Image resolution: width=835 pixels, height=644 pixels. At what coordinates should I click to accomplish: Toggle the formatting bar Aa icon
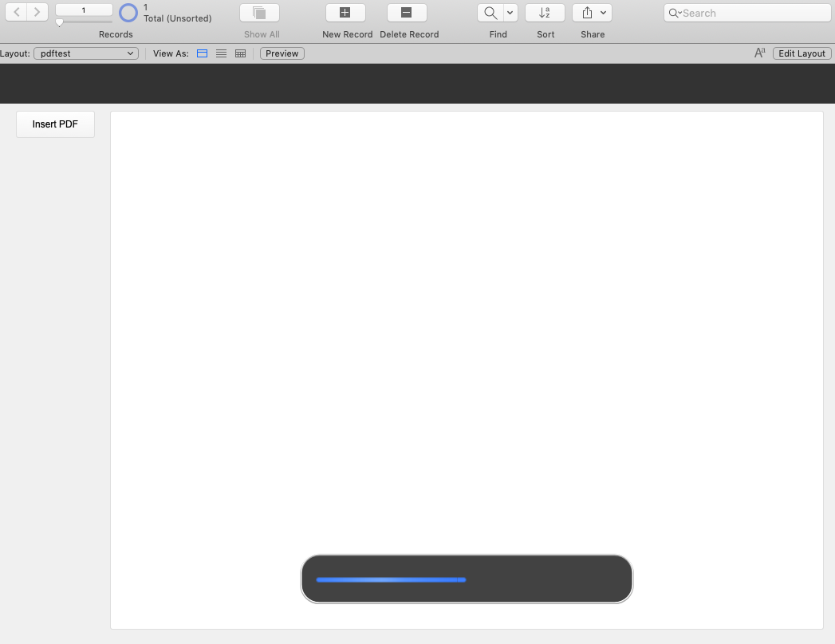pos(760,53)
